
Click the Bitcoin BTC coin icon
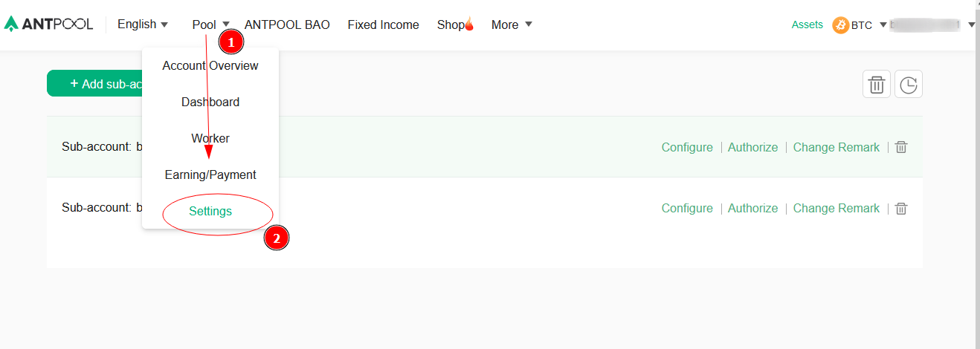pyautogui.click(x=841, y=25)
